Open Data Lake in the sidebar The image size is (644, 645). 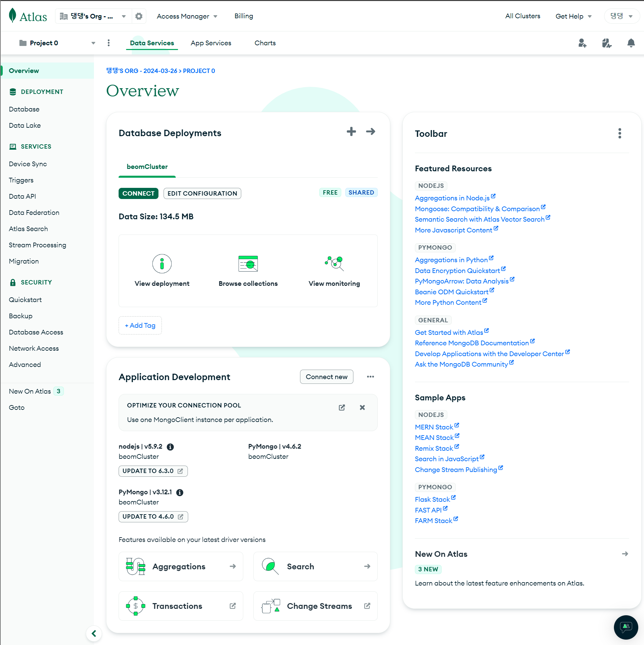pos(25,125)
